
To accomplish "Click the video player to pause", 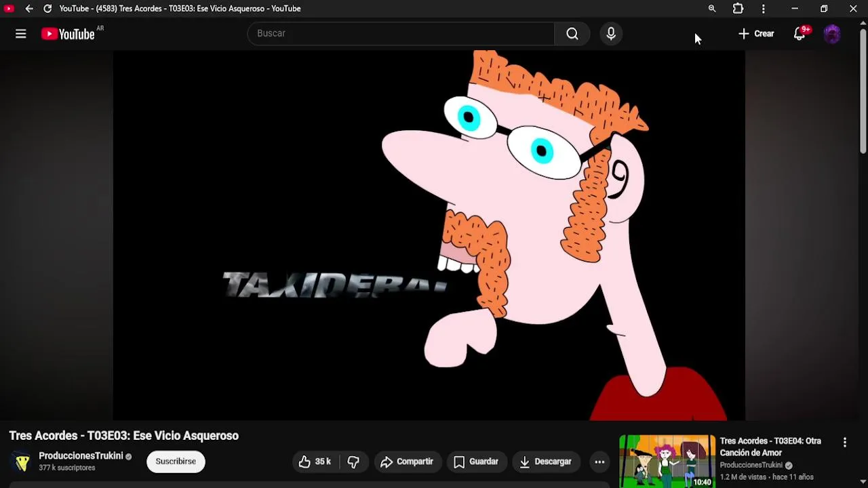I will pos(429,235).
